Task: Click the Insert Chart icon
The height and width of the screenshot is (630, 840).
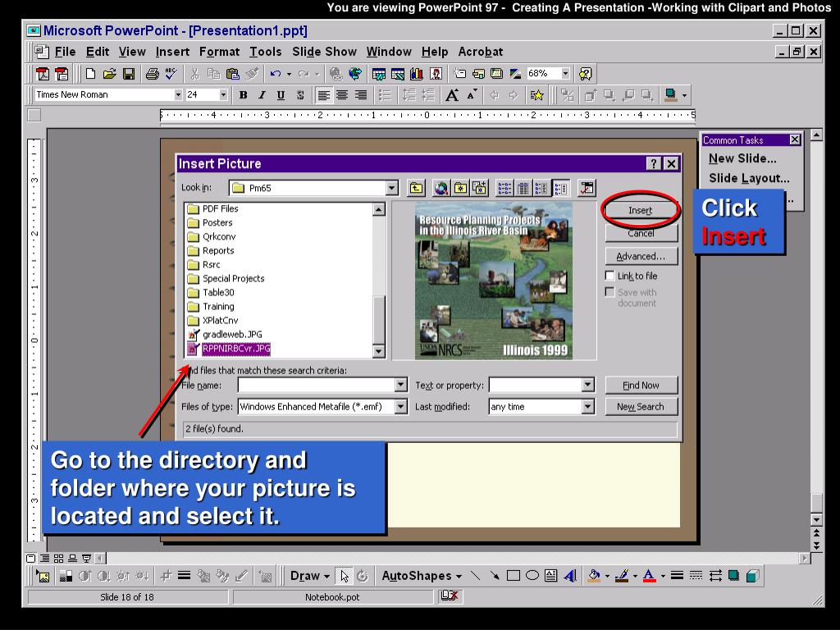Action: click(416, 74)
